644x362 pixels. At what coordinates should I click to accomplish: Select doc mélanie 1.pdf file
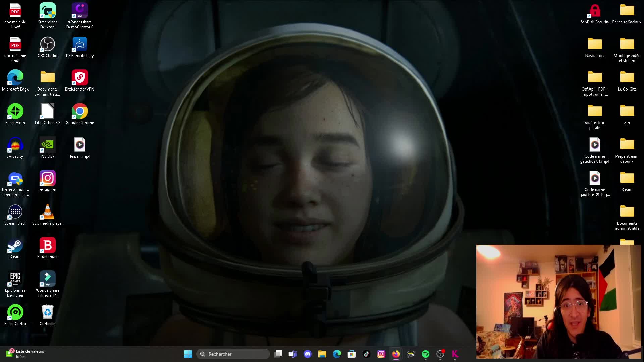click(x=15, y=16)
